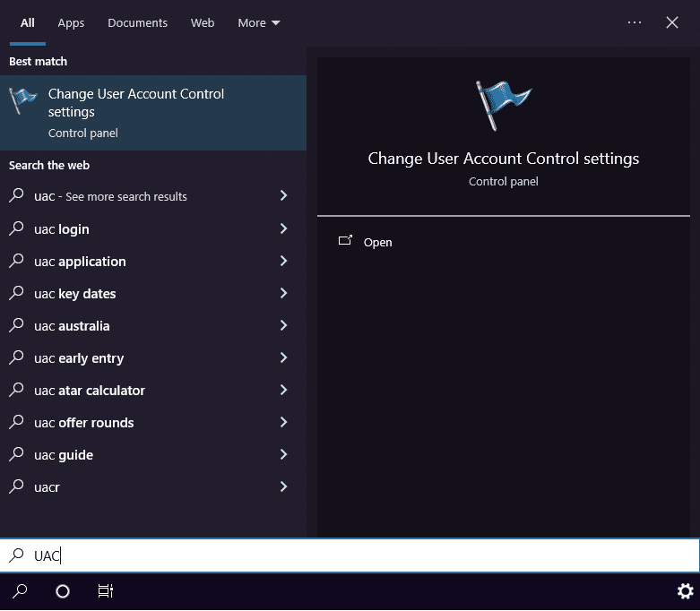Click search icon beside 'uac australia'
This screenshot has height=611, width=700.
tap(16, 325)
